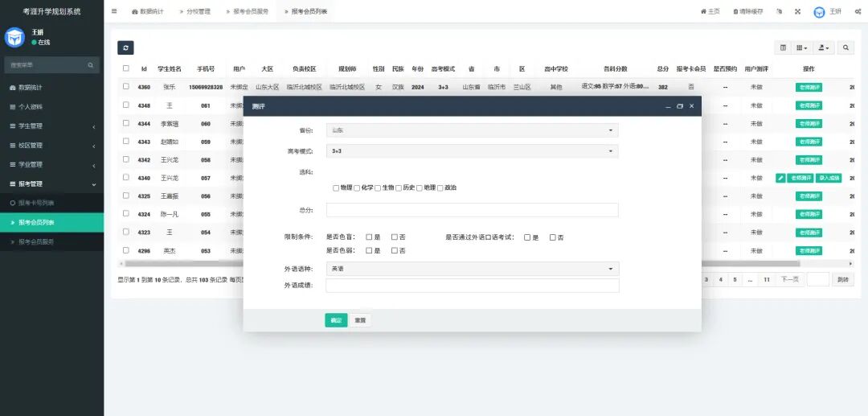
Task: Check the 历史 subject checkbox
Action: click(x=399, y=188)
